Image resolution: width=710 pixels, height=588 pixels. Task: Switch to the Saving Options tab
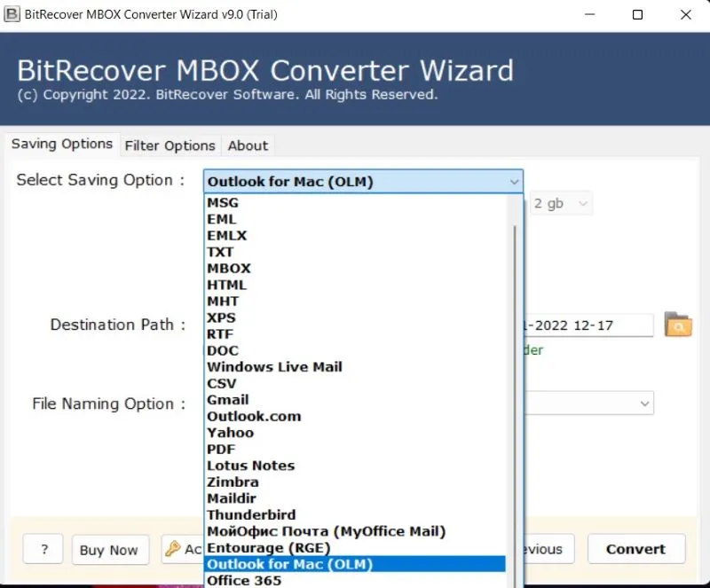[x=62, y=144]
